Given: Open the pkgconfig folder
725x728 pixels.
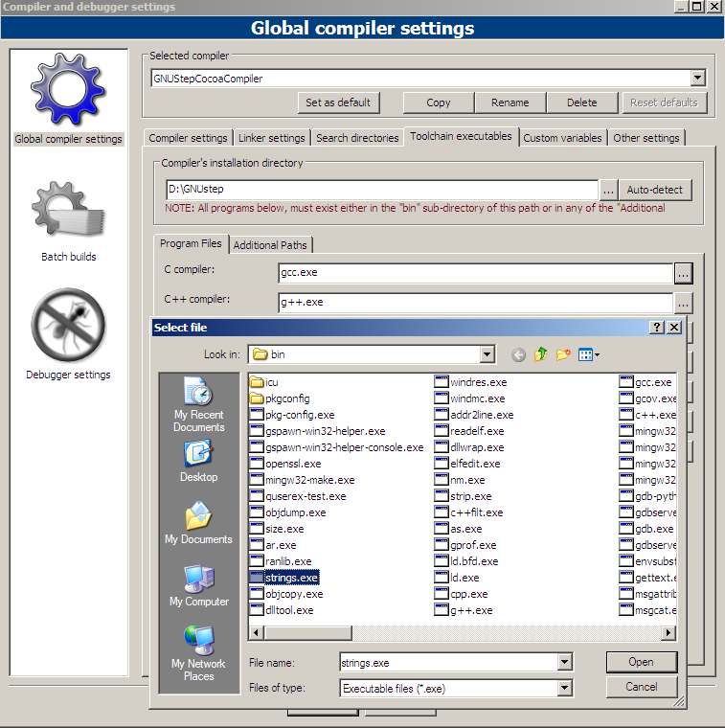Looking at the screenshot, I should click(x=280, y=398).
